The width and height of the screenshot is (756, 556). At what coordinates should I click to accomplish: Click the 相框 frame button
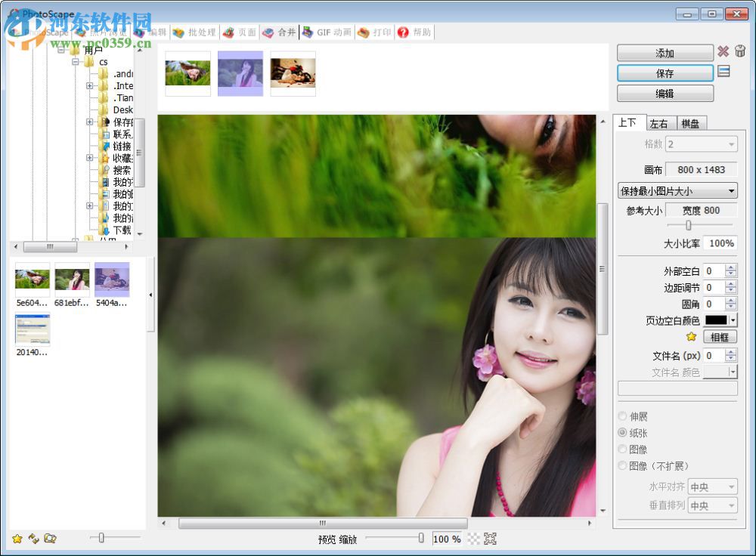pyautogui.click(x=719, y=336)
